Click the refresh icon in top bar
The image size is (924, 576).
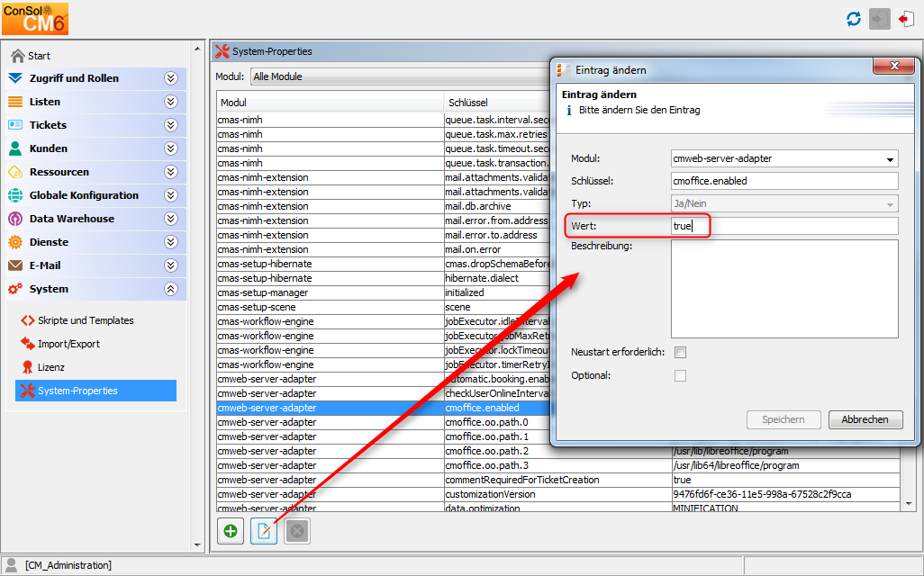(853, 19)
